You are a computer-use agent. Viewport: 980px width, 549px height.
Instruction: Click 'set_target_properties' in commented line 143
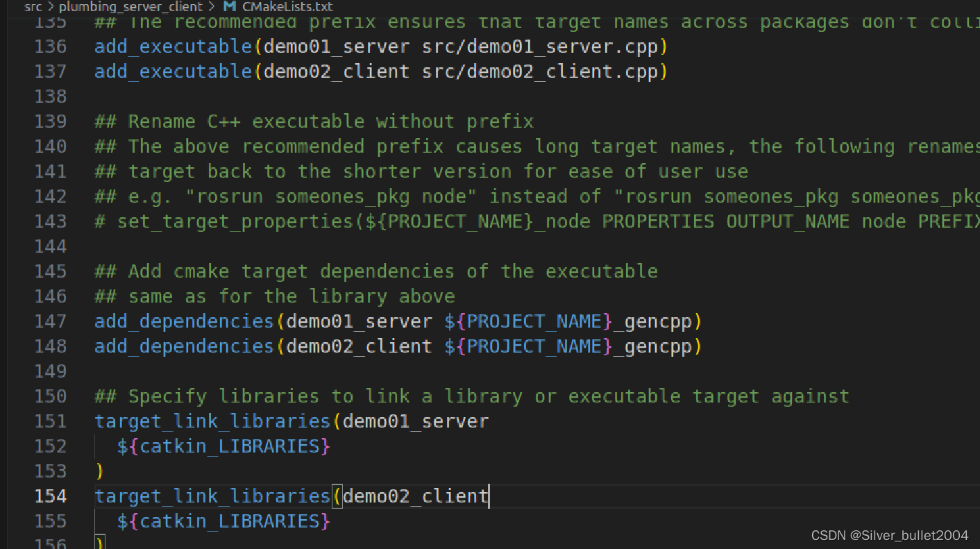point(235,221)
